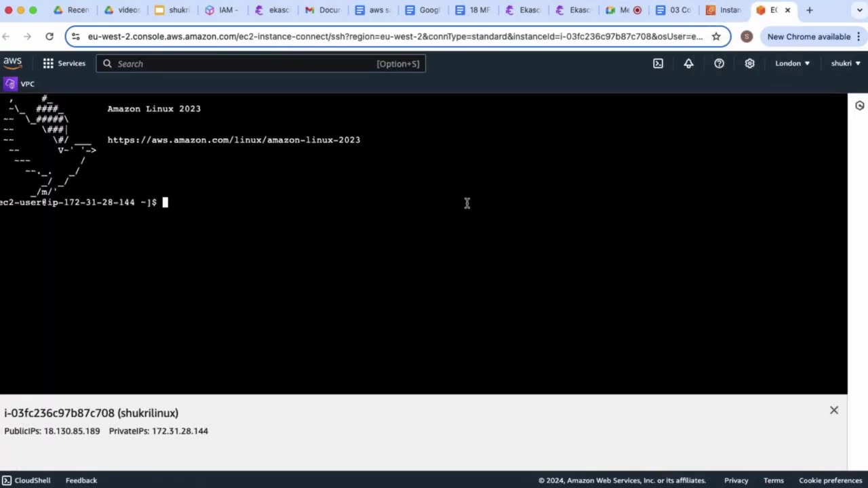Image resolution: width=868 pixels, height=488 pixels.
Task: Switch to the Meet recording tab
Action: pyautogui.click(x=624, y=10)
